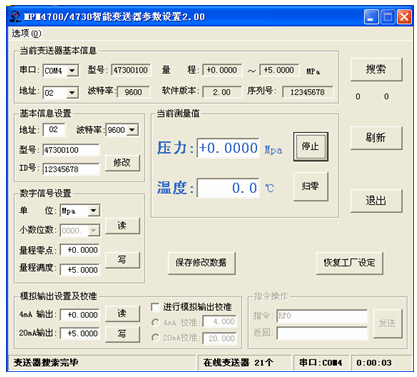417x377 pixels.
Task: Click 读 button in 模拟输出设置 group
Action: [x=122, y=314]
